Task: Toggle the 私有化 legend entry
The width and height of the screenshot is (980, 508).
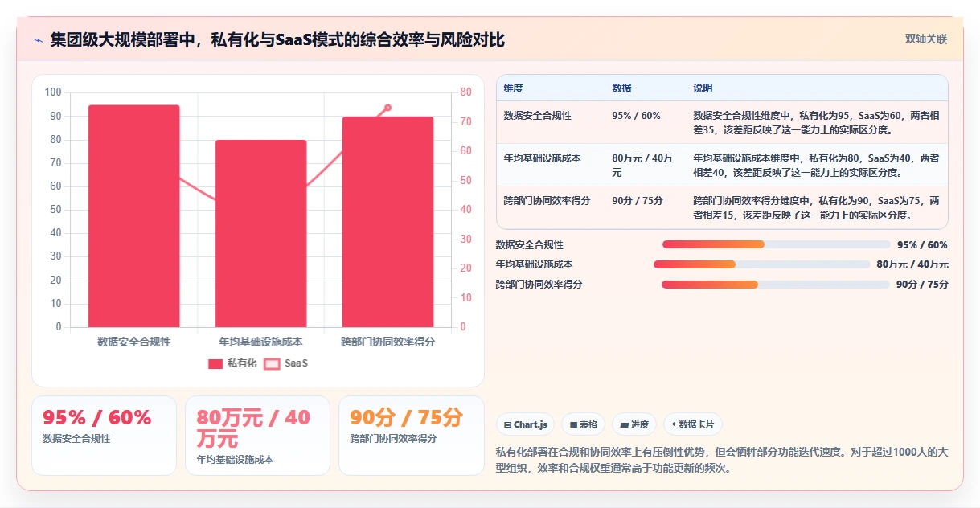Action: (x=232, y=363)
